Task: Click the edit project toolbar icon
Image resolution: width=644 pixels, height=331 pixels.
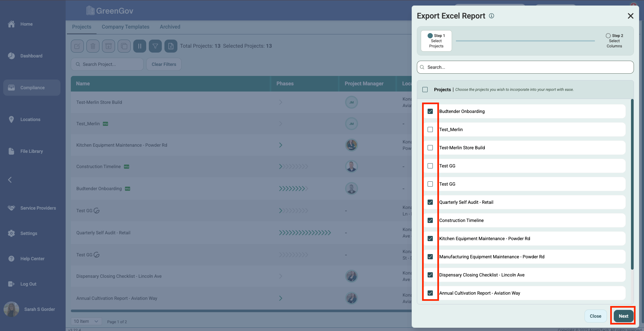Action: [77, 46]
